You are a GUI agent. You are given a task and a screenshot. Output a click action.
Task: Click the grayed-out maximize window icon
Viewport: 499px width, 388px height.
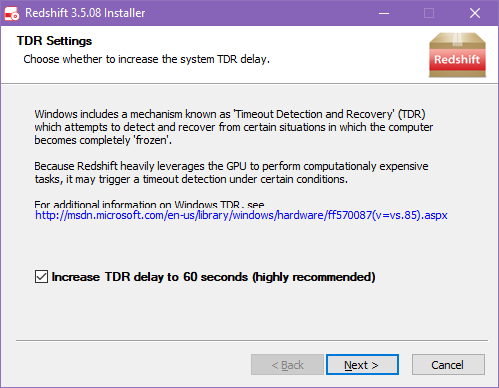pyautogui.click(x=429, y=13)
